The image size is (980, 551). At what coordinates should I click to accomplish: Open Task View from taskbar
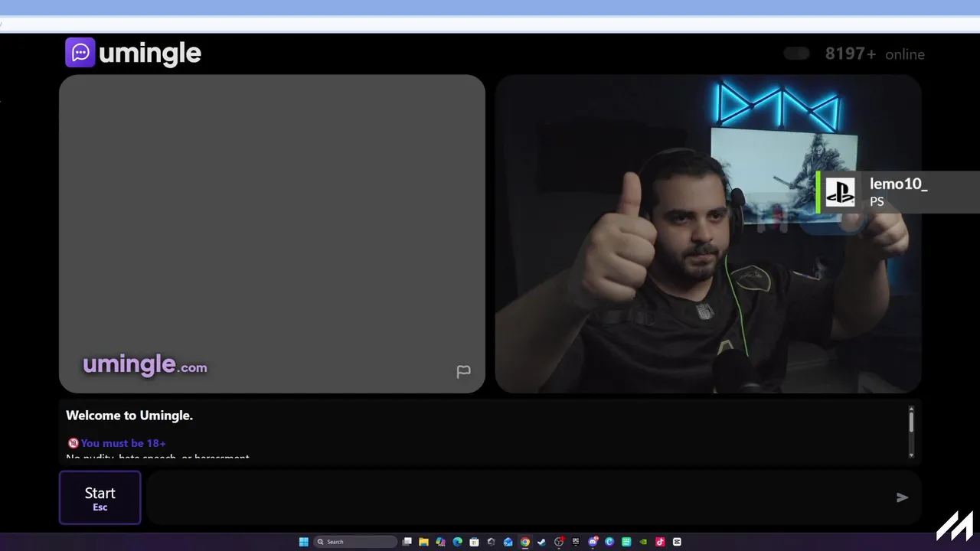(x=407, y=542)
